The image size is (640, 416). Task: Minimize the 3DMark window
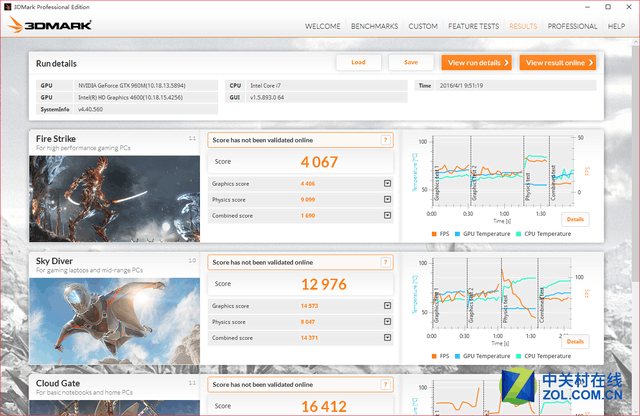pyautogui.click(x=587, y=7)
